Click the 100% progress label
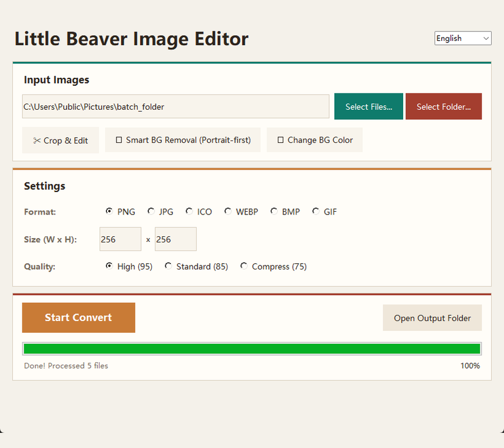Screen dimensions: 504x448 click(470, 366)
